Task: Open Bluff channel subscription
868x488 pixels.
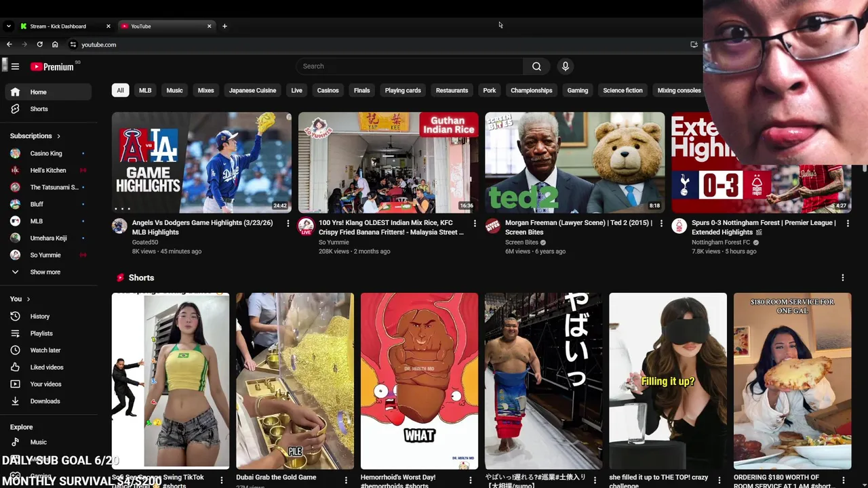Action: click(47, 204)
